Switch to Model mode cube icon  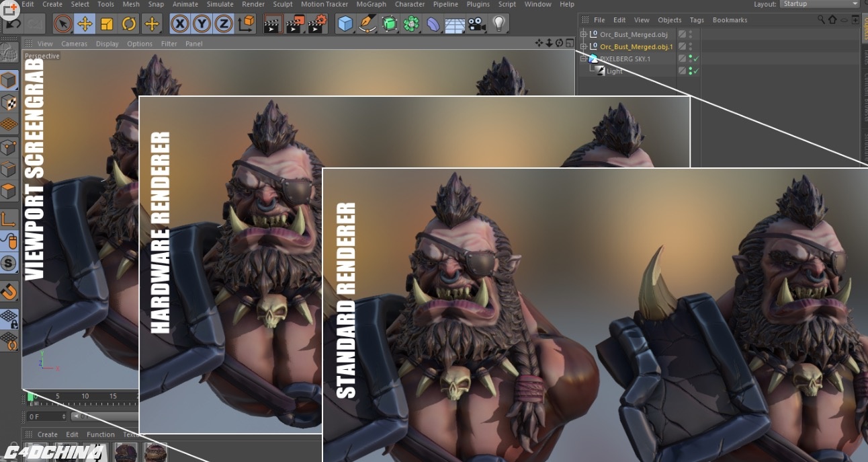click(x=9, y=81)
